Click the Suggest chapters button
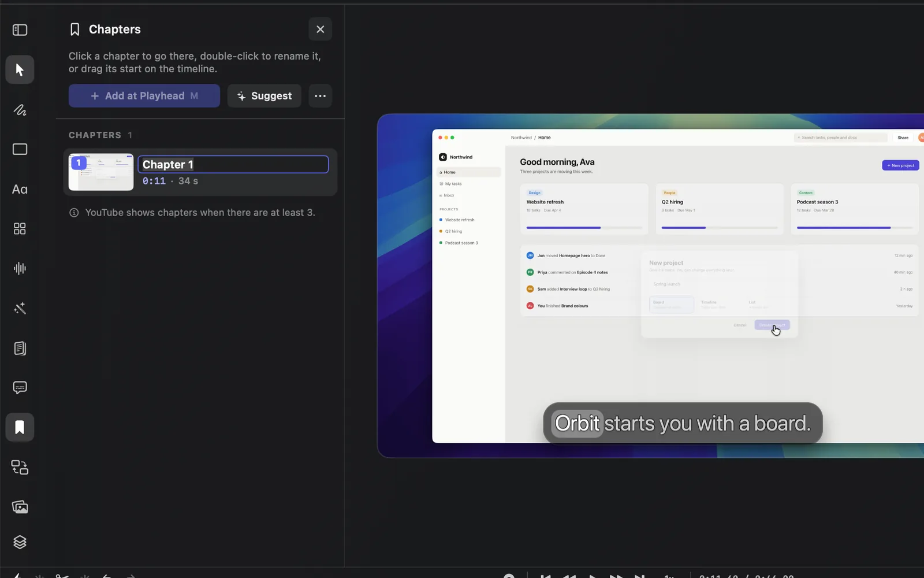The height and width of the screenshot is (578, 924). point(264,96)
